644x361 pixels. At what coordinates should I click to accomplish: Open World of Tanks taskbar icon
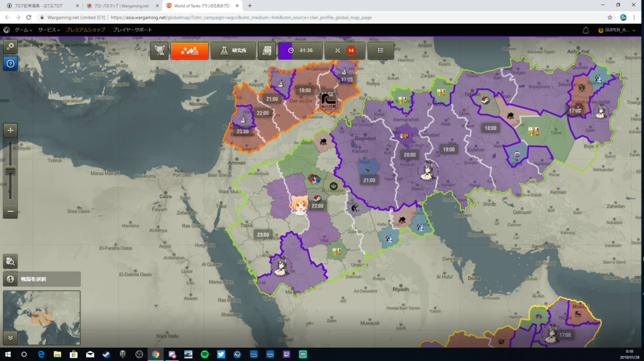click(x=123, y=355)
